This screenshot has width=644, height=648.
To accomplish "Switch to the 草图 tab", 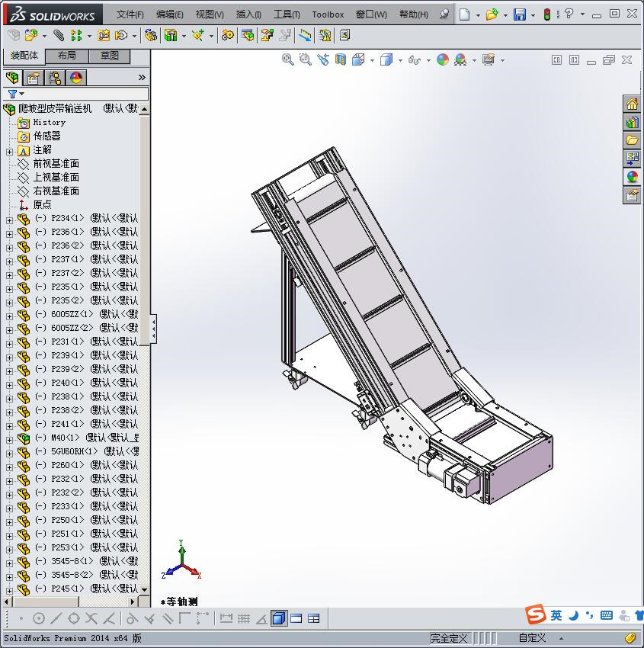I will [110, 56].
